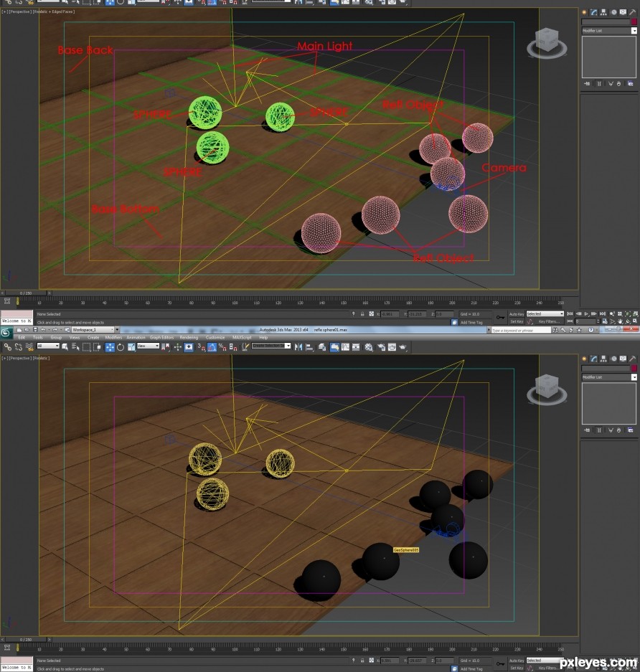Open the Curve Editor from the toolbar
Screen dimensions: 640x672
345,346
